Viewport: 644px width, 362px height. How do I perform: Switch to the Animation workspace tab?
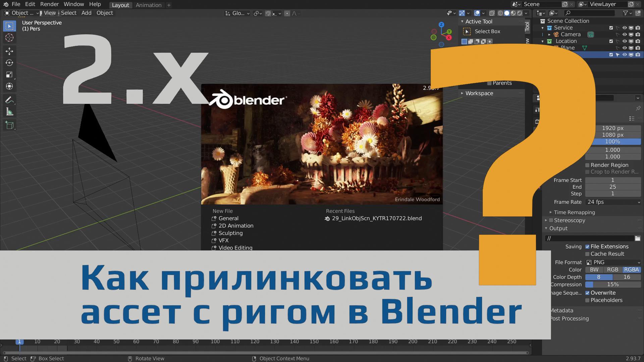pos(149,5)
